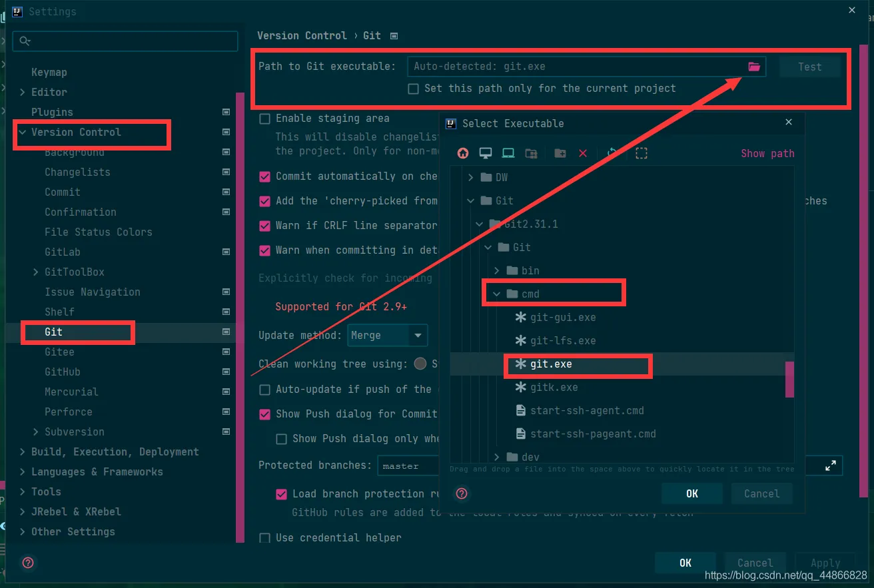Toggle Warn when committing in detached HEAD
The height and width of the screenshot is (588, 874).
pos(264,250)
